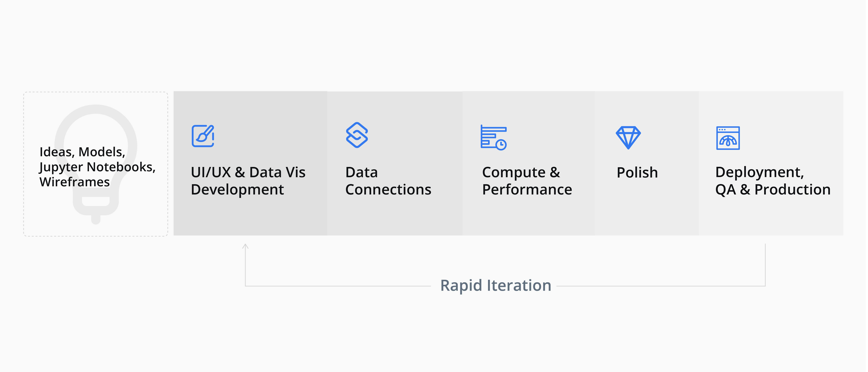The height and width of the screenshot is (372, 868).
Task: Select the Data Connections label
Action: (388, 181)
